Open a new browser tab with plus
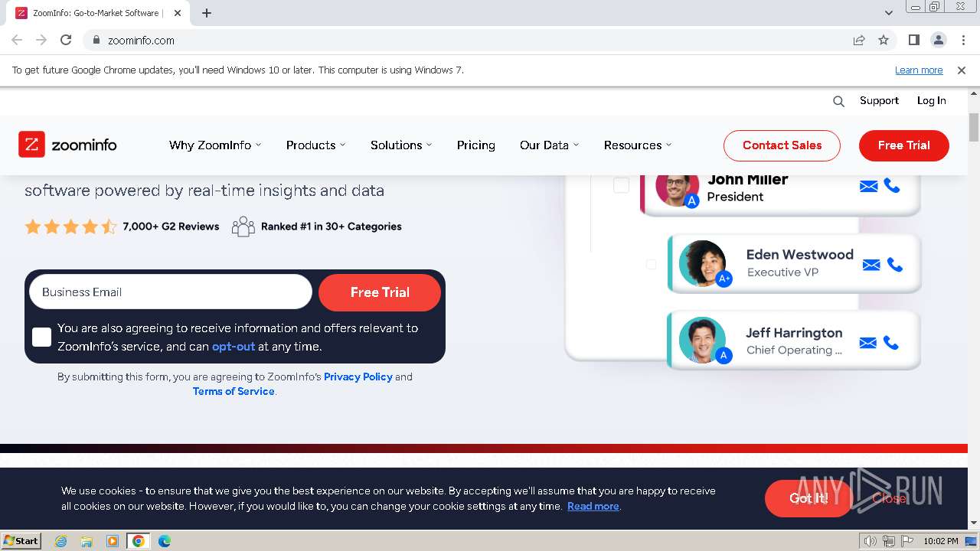This screenshot has height=551, width=980. pos(207,13)
